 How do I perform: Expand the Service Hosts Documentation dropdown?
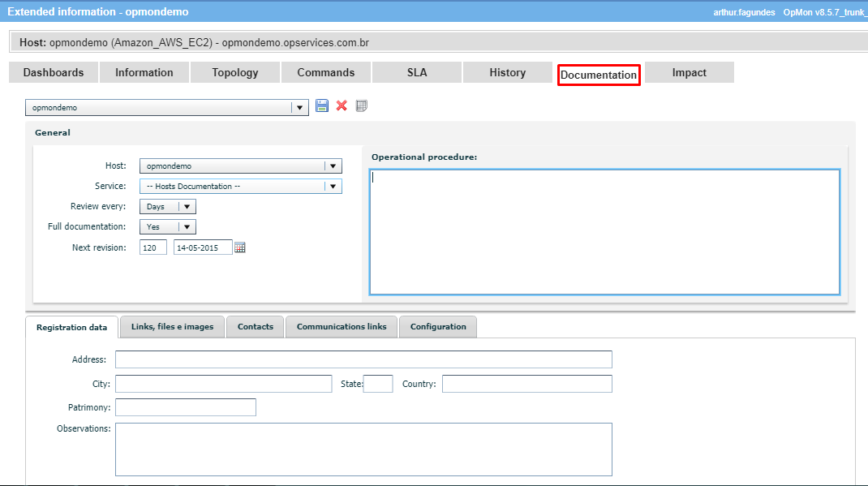(x=333, y=187)
